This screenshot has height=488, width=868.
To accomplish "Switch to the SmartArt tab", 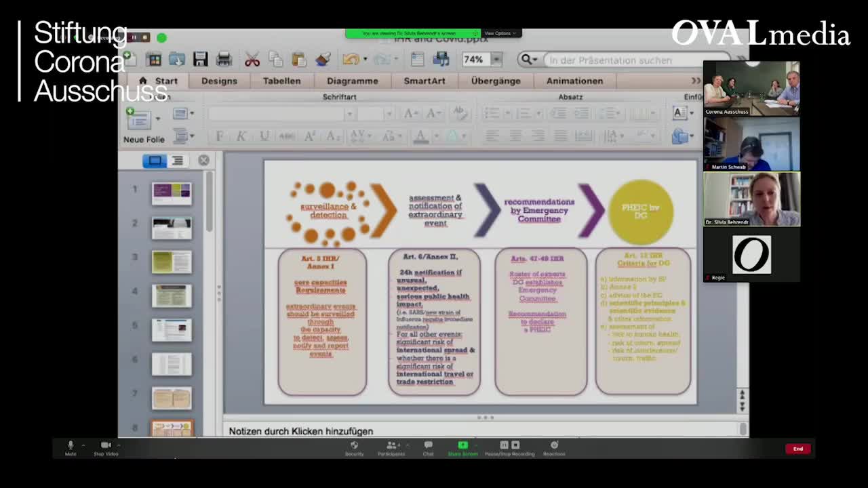I will 425,81.
